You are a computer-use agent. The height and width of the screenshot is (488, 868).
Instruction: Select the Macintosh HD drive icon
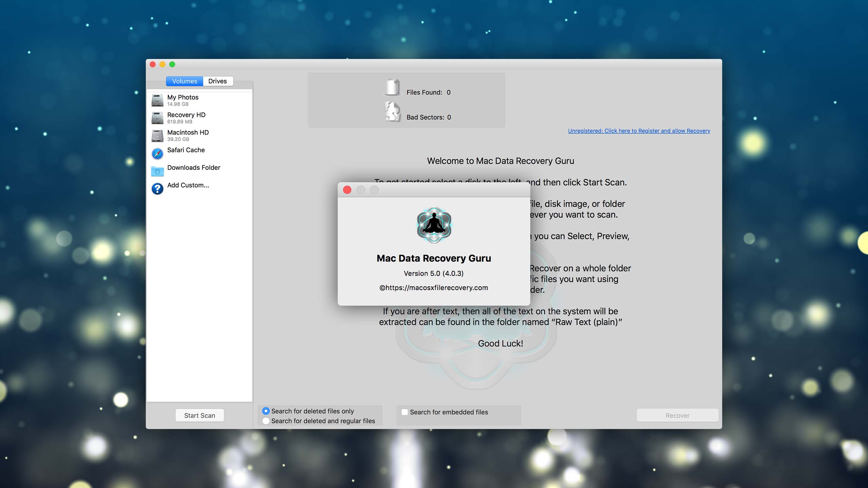pyautogui.click(x=157, y=136)
